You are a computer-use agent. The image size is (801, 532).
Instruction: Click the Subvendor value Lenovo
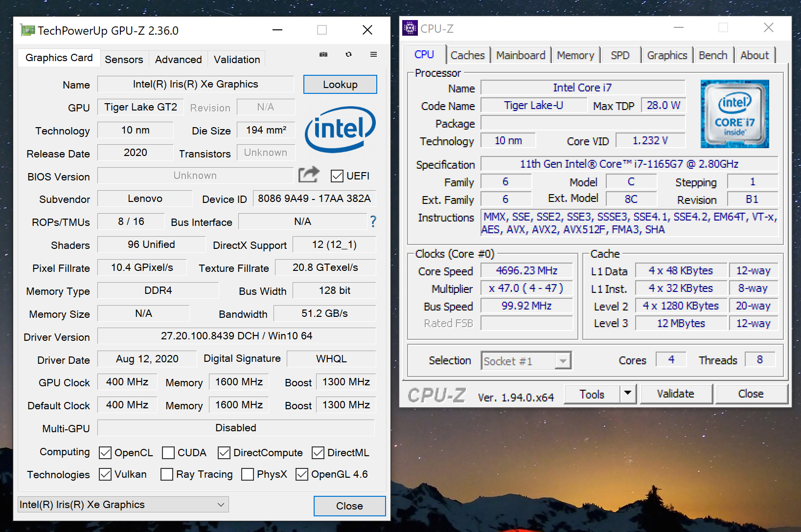pyautogui.click(x=145, y=199)
